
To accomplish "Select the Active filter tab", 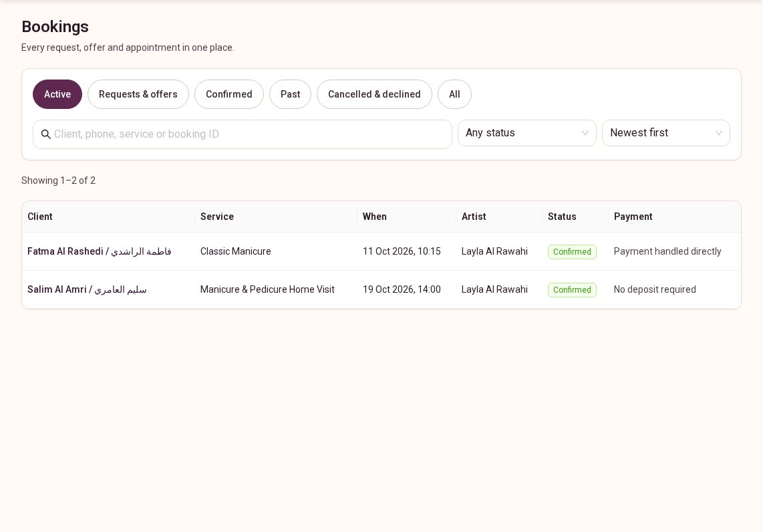I will pos(57,94).
